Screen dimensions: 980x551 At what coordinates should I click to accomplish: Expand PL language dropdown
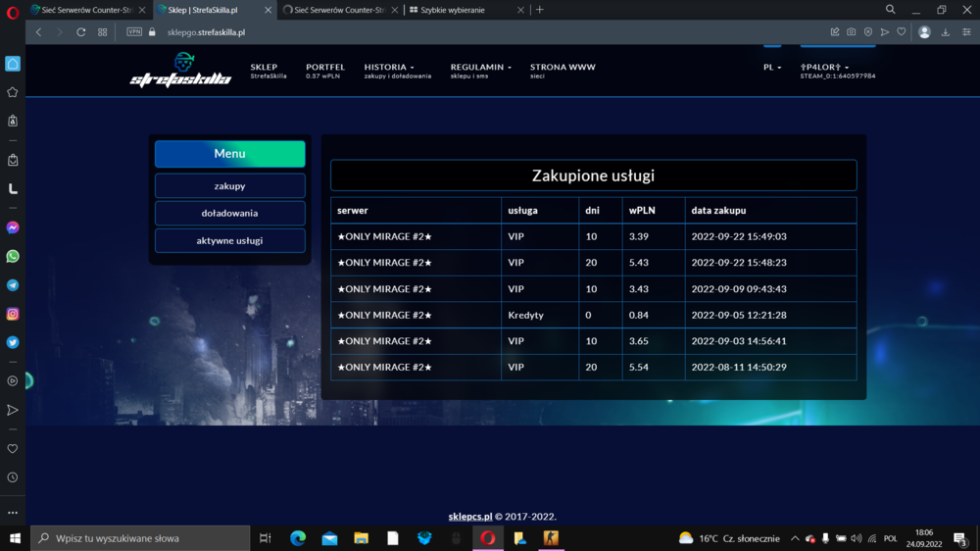tap(772, 67)
